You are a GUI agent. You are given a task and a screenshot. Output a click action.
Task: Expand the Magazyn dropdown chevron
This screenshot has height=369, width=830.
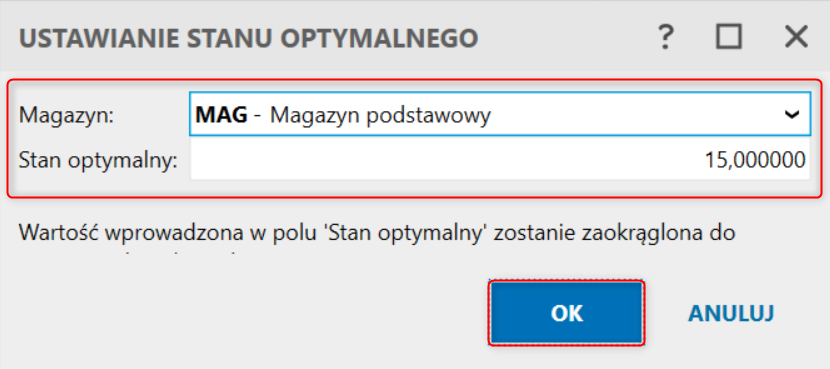[x=792, y=114]
